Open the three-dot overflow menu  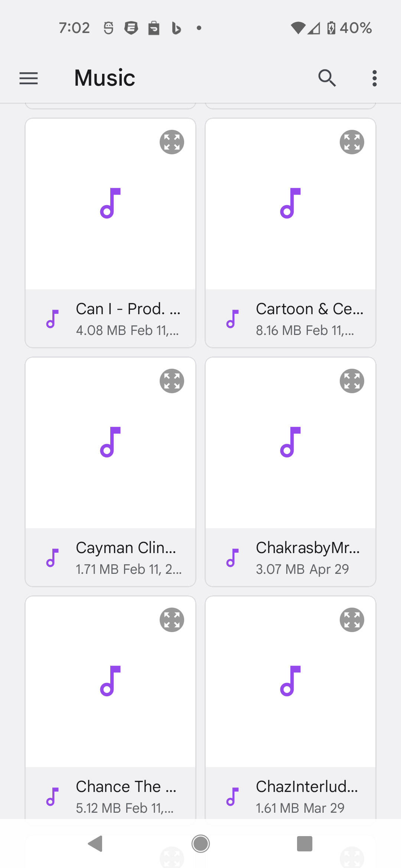[x=375, y=78]
